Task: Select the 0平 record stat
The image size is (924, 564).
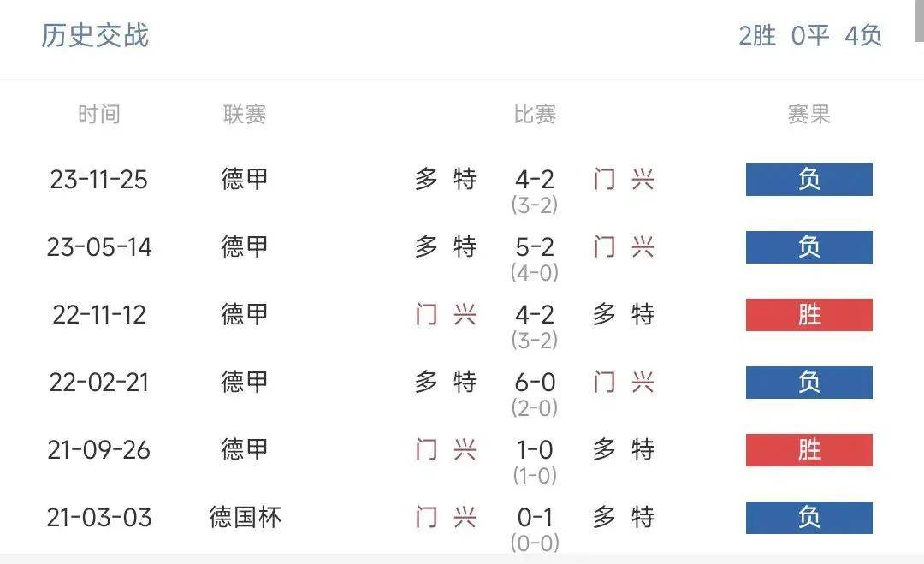Action: coord(809,36)
